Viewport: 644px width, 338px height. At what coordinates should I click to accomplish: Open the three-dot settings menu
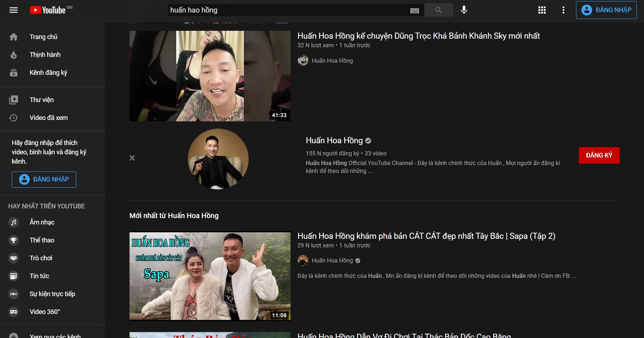point(563,10)
